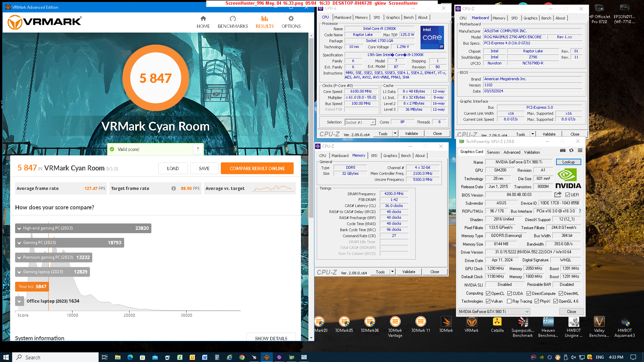Open the Catzilla desktop shortcut
644x362 pixels.
(x=497, y=325)
